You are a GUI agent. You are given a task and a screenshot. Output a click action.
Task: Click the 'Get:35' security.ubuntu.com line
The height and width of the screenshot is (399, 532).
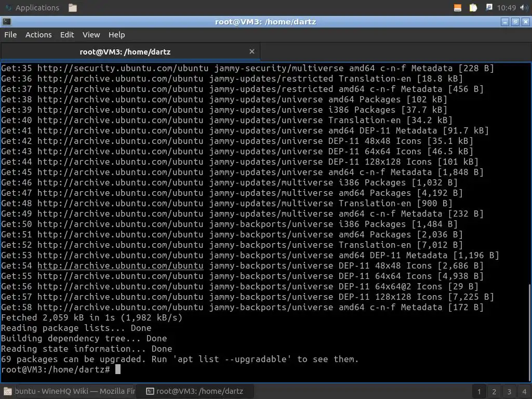tap(247, 68)
